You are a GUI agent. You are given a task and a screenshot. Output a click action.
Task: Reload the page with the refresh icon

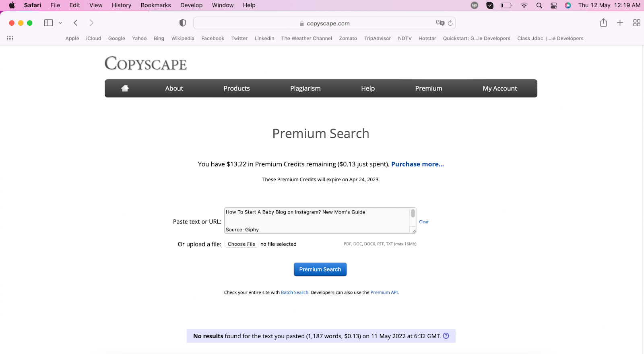pos(450,23)
